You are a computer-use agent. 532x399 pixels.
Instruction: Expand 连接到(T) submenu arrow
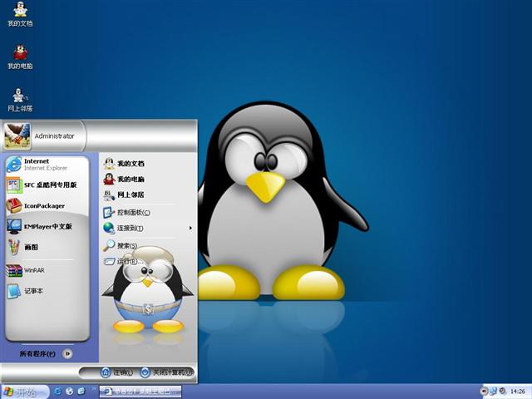(190, 228)
